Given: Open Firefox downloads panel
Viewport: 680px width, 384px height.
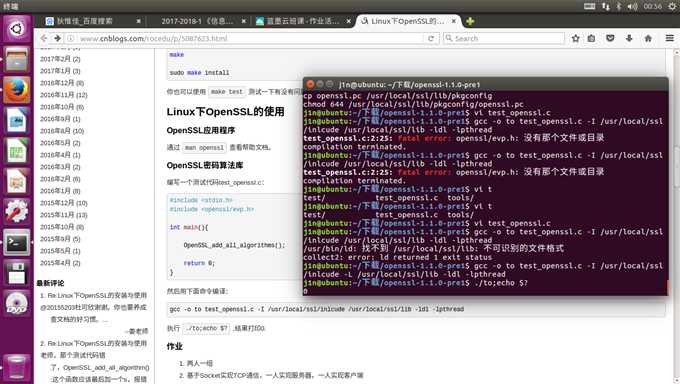Looking at the screenshot, I should (629, 38).
